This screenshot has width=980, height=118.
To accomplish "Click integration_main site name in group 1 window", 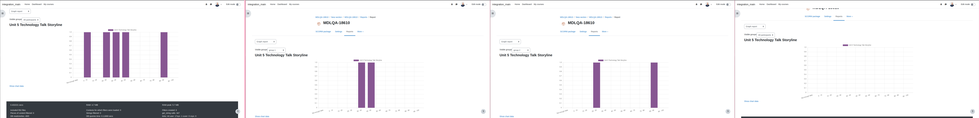I will click(x=257, y=5).
